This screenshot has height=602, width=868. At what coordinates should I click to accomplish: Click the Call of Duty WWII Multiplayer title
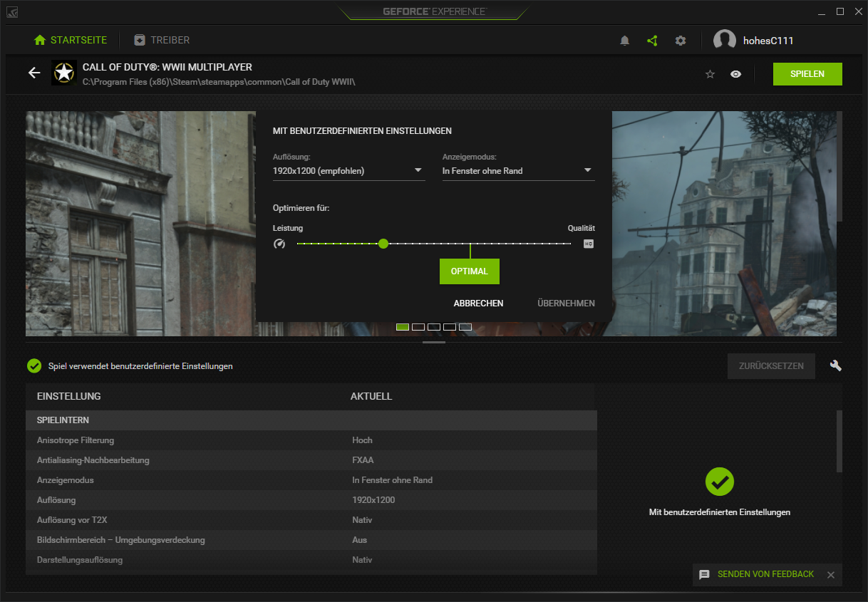point(167,67)
